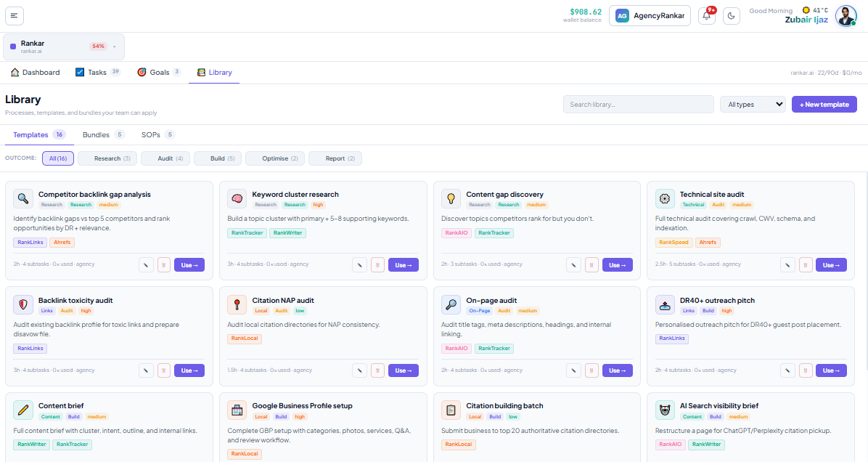
Task: Use the Keyword cluster research template
Action: (403, 265)
